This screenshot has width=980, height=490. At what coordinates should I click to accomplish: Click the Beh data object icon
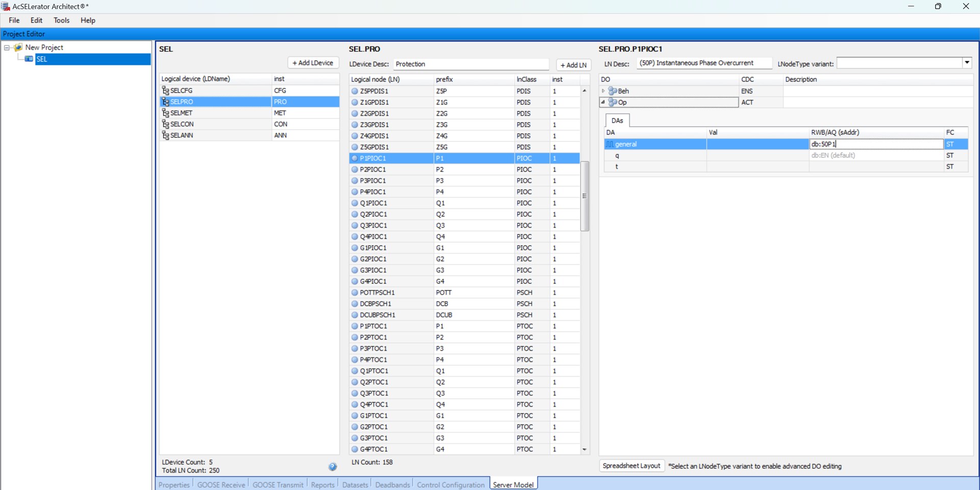612,91
